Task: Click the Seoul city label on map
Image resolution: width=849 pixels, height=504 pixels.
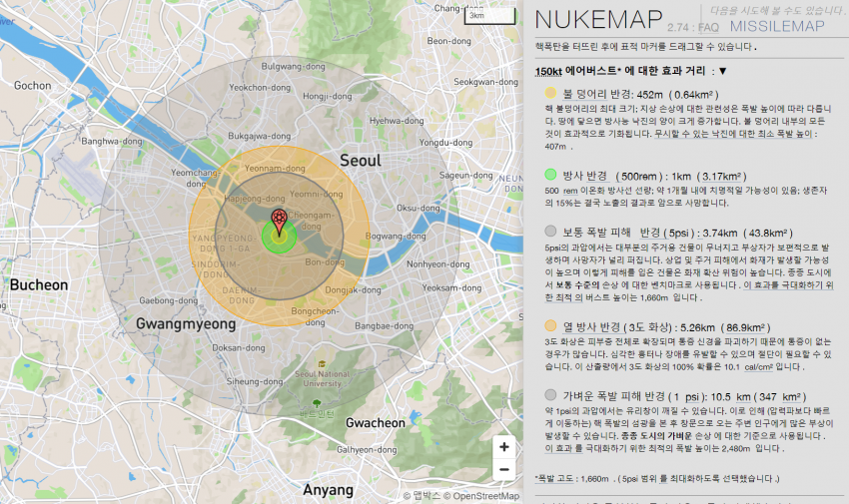Action: (x=361, y=161)
